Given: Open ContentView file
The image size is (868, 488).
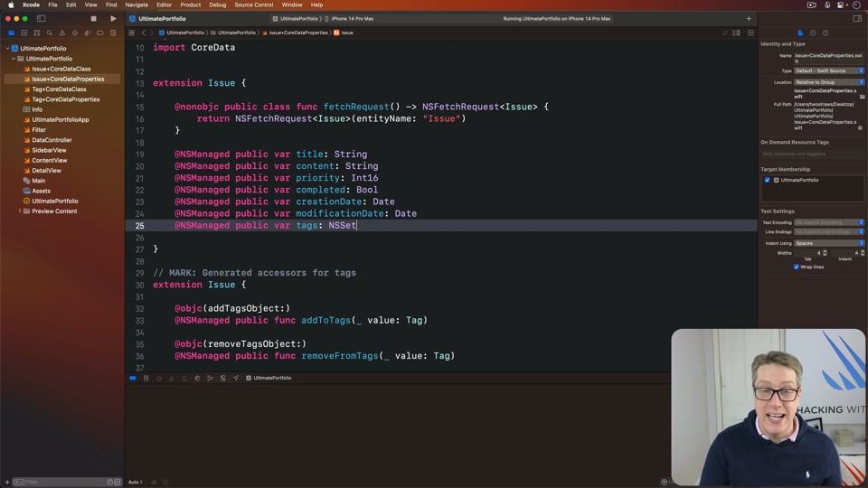Looking at the screenshot, I should coord(49,161).
